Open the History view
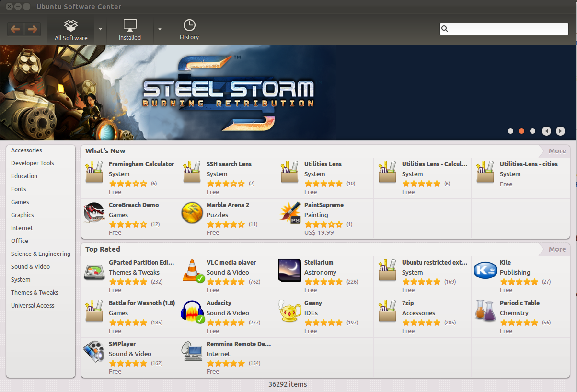 point(189,30)
